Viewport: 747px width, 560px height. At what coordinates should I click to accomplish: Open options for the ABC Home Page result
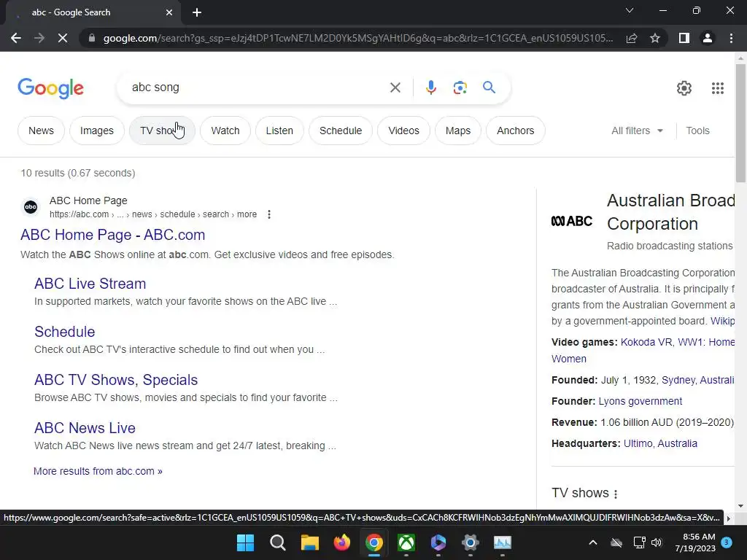(x=269, y=214)
